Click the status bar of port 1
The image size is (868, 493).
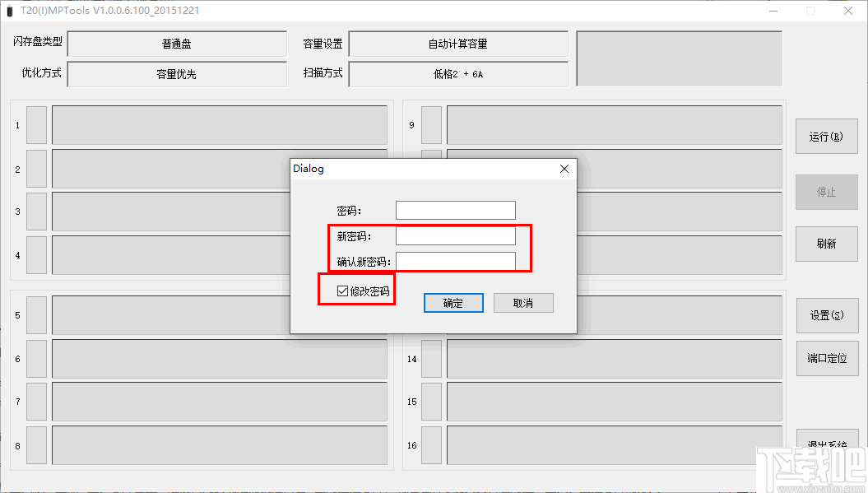pos(220,125)
